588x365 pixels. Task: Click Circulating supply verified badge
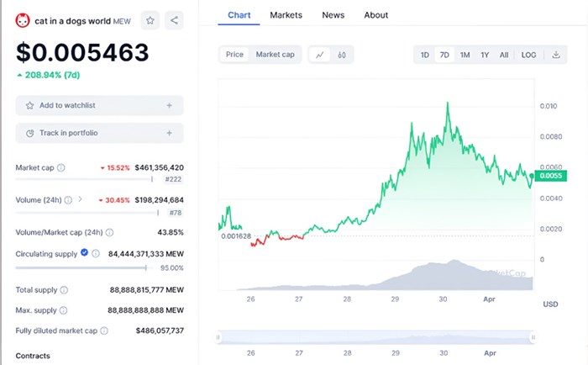pyautogui.click(x=84, y=253)
